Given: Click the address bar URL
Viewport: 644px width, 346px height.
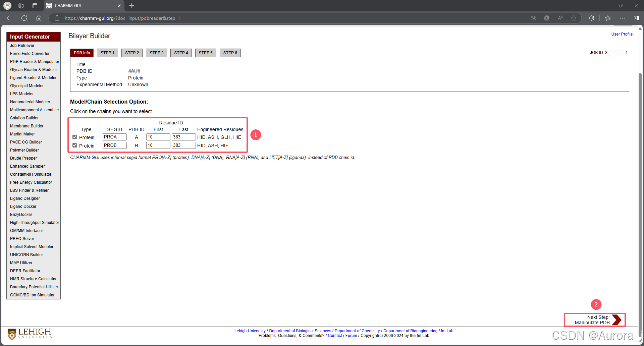Looking at the screenshot, I should [123, 18].
